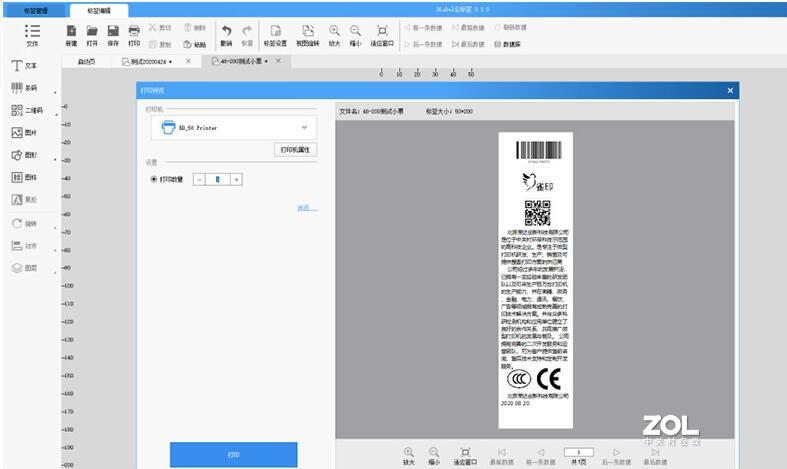Expand the 旋转 rotate tool submenu arrow

click(x=55, y=228)
